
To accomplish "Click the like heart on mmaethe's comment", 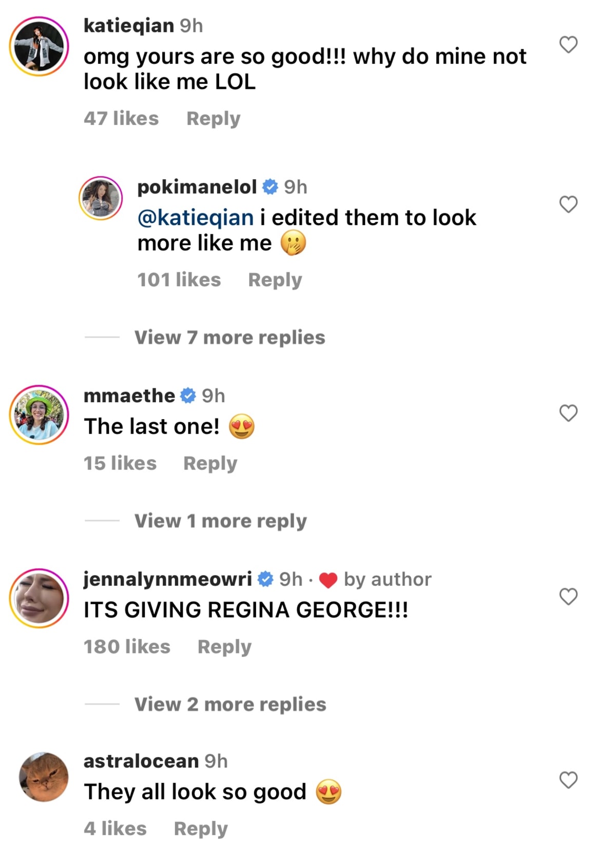I will pyautogui.click(x=568, y=413).
